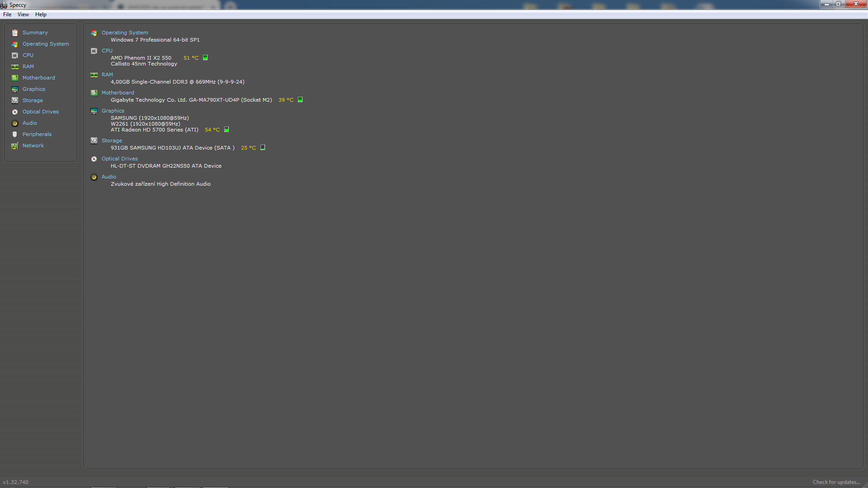Click the Motherboard temperature green indicator icon
The width and height of the screenshot is (868, 488).
(300, 99)
